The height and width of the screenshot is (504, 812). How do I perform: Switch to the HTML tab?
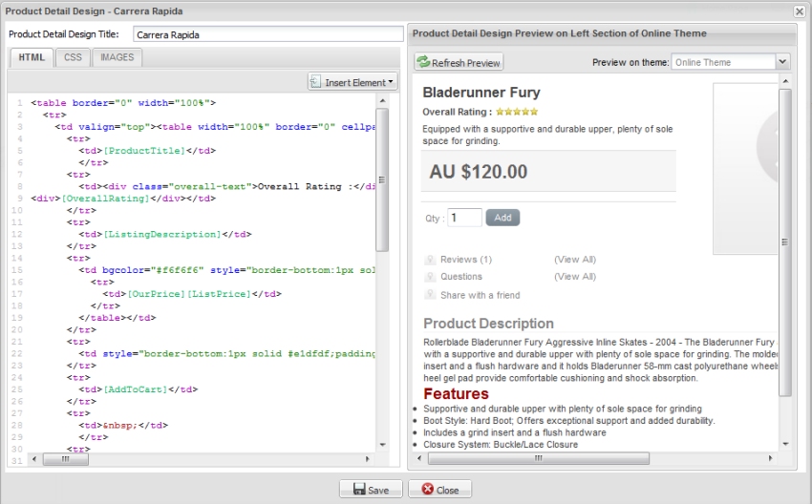pyautogui.click(x=32, y=57)
